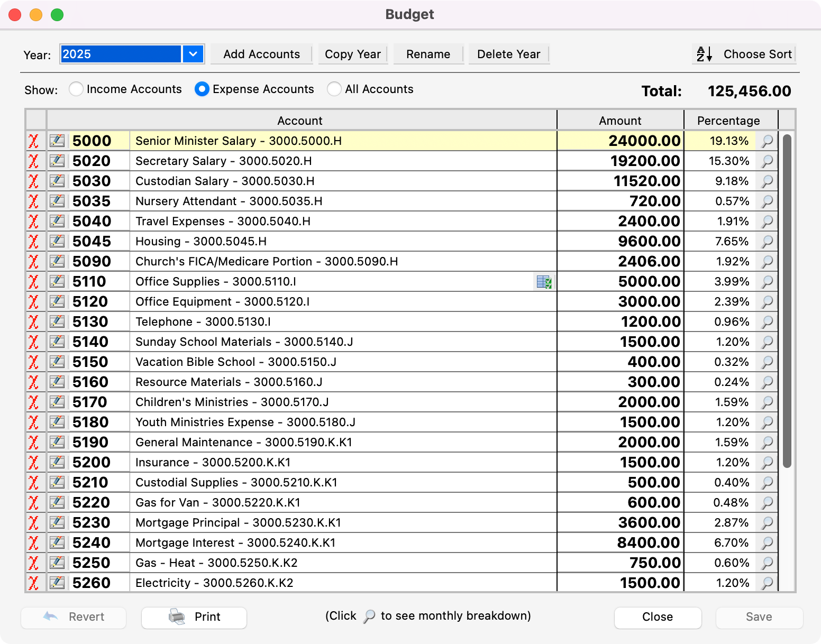Click the vertical scrollbar in budget list
This screenshot has height=644, width=821.
pos(787,301)
